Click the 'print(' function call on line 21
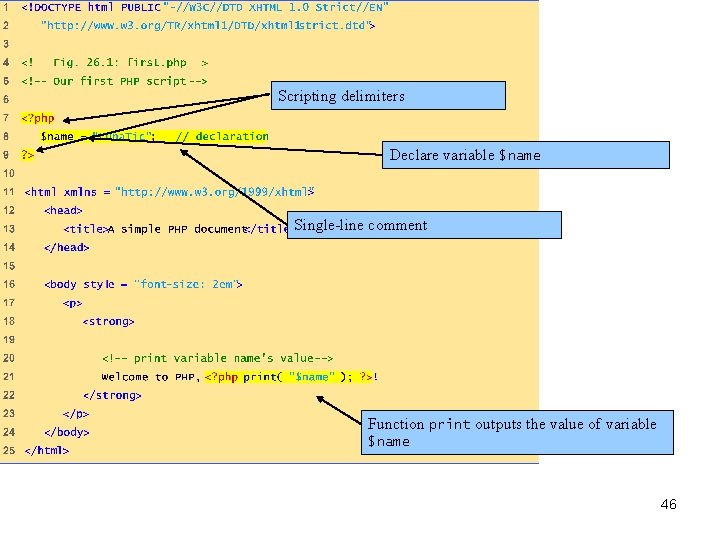The width and height of the screenshot is (720, 540). [x=262, y=377]
